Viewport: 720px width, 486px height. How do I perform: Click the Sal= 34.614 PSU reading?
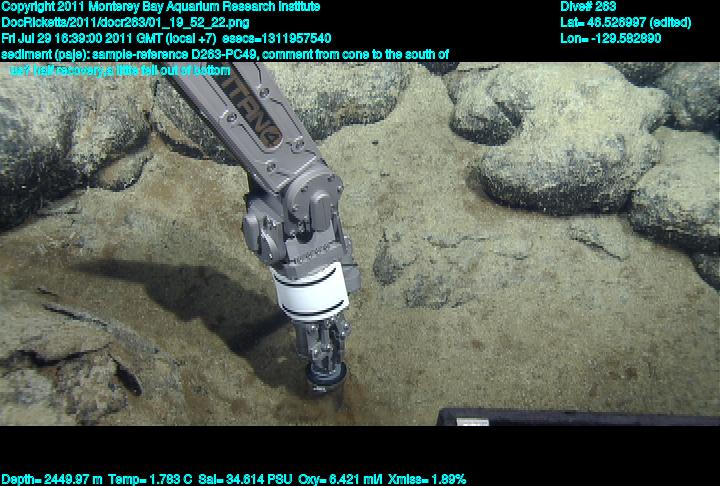point(245,480)
